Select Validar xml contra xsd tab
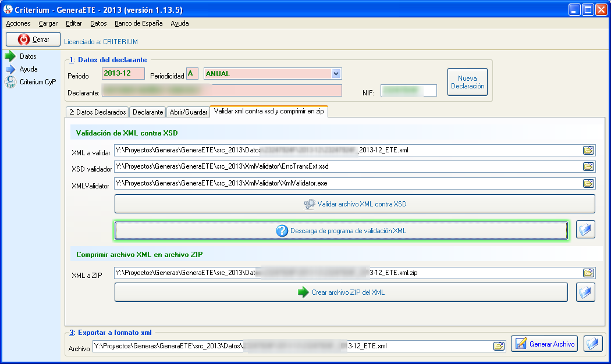 coord(269,111)
